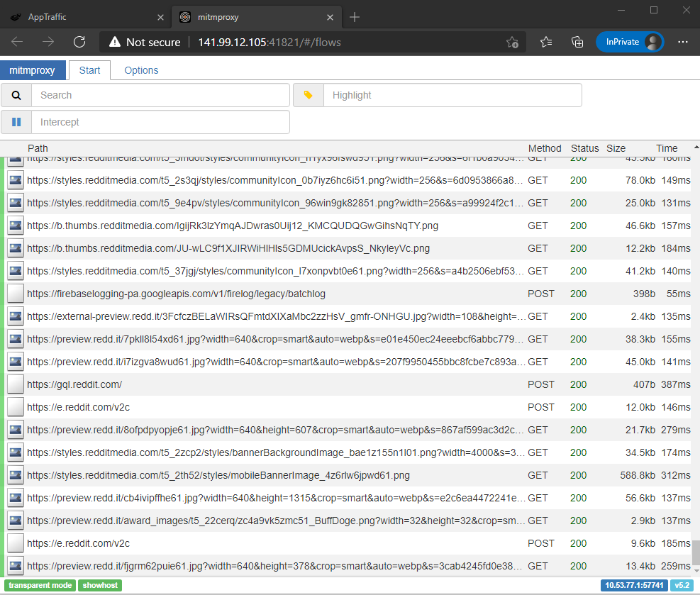Click the document icon on the gql.reddit.com POST row
Image resolution: width=700 pixels, height=595 pixels.
click(15, 384)
